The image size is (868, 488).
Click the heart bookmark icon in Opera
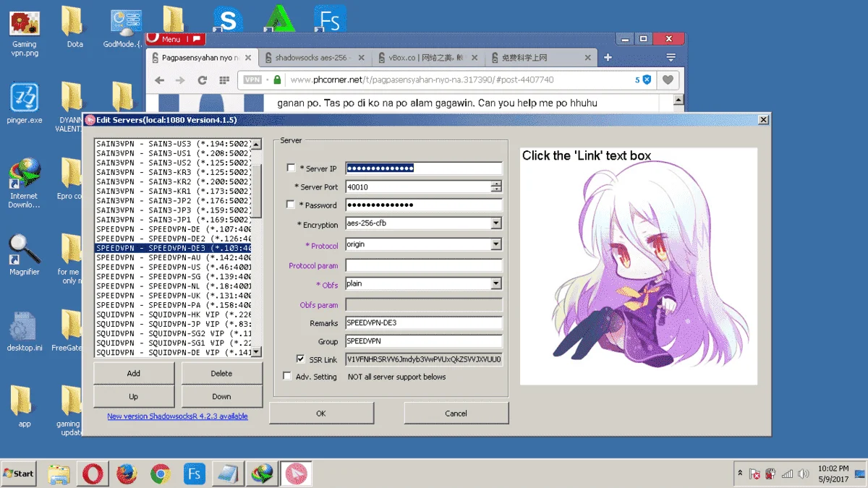(x=668, y=80)
